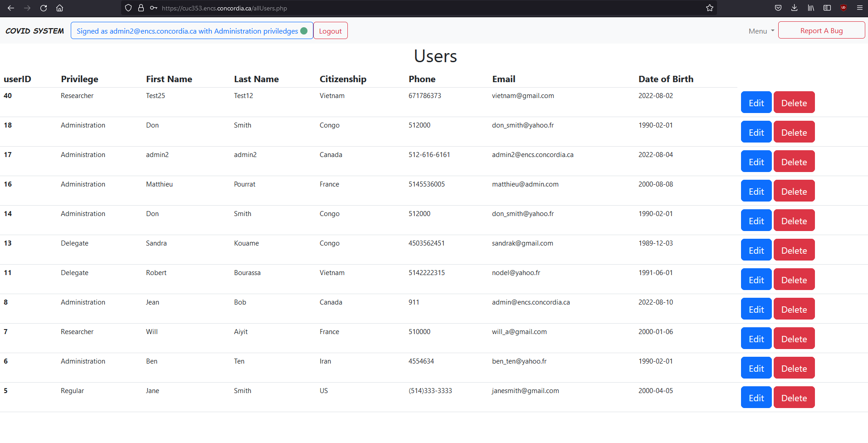The height and width of the screenshot is (443, 868).
Task: Edit user 40 Test25
Action: 756,103
